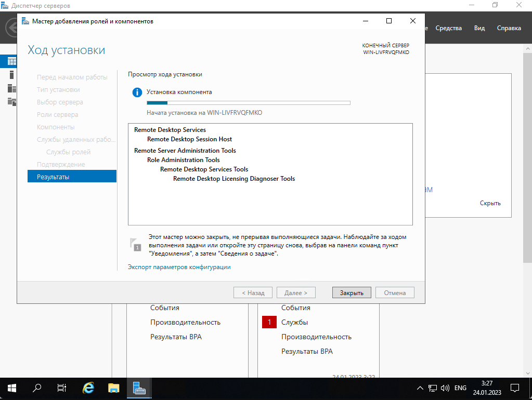
Task: Open the Средства menu
Action: coord(448,28)
